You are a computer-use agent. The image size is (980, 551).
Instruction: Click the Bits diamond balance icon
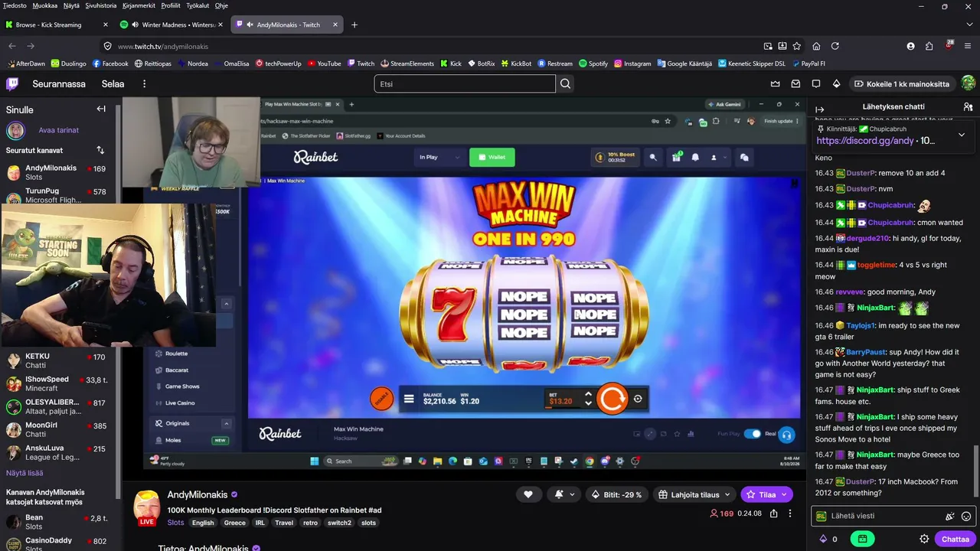[824, 539]
